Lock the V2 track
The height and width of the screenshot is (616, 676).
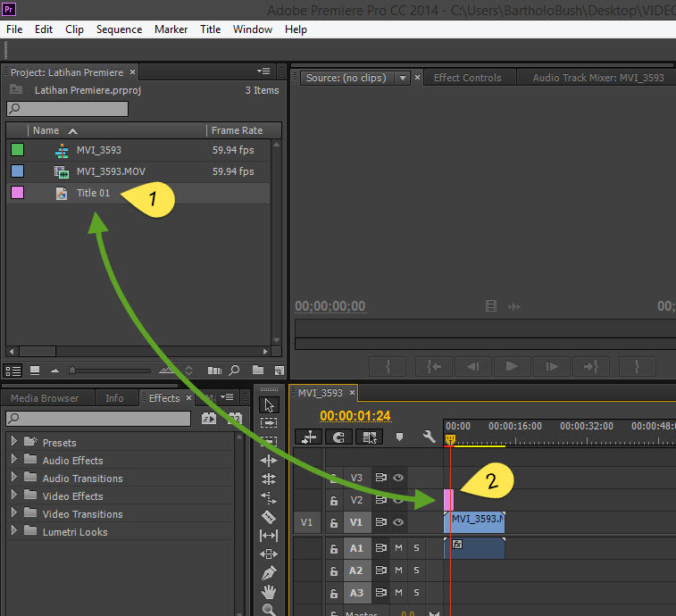click(334, 500)
